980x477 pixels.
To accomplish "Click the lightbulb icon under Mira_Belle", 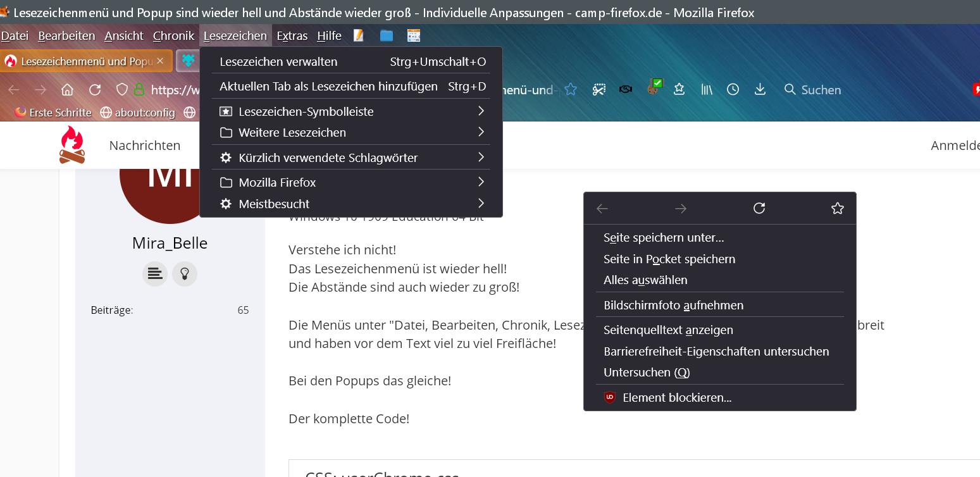I will (185, 274).
